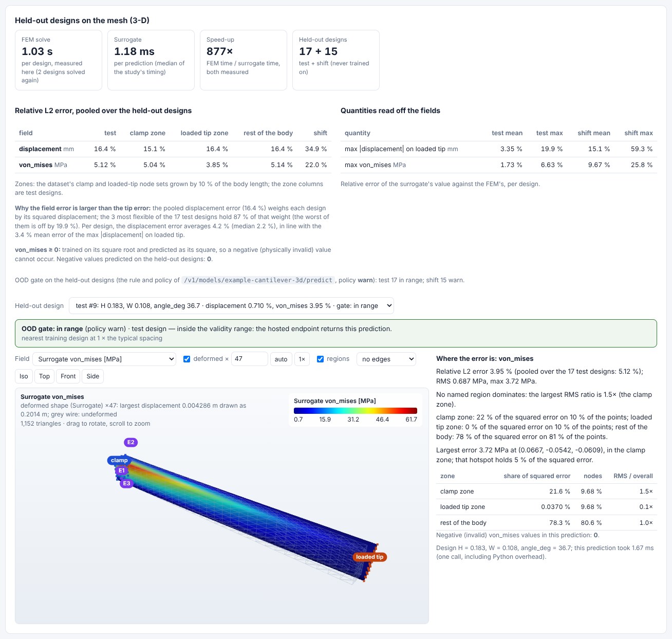This screenshot has height=639, width=672.
Task: Click the deformation scale input field
Action: click(x=250, y=359)
